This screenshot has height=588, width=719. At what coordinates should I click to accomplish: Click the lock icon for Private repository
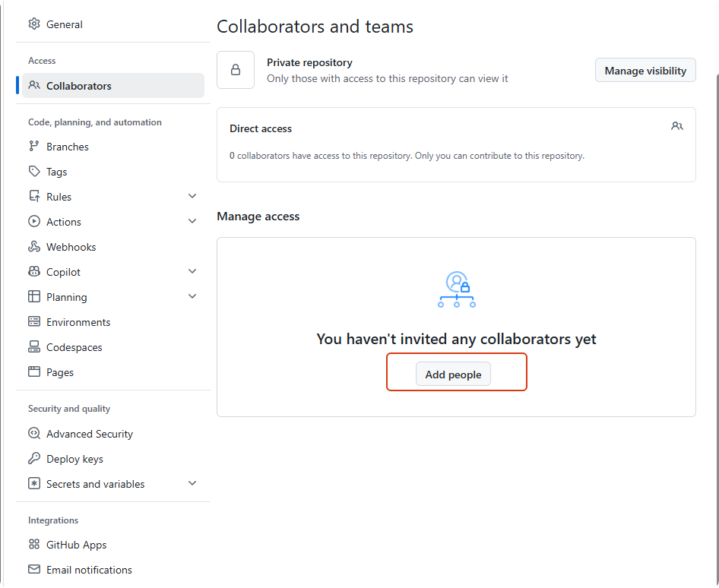click(236, 70)
